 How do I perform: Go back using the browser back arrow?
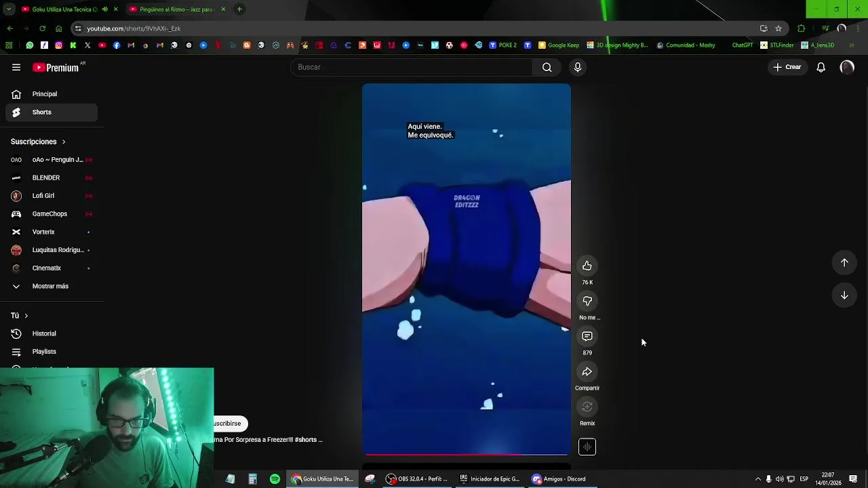(x=9, y=28)
